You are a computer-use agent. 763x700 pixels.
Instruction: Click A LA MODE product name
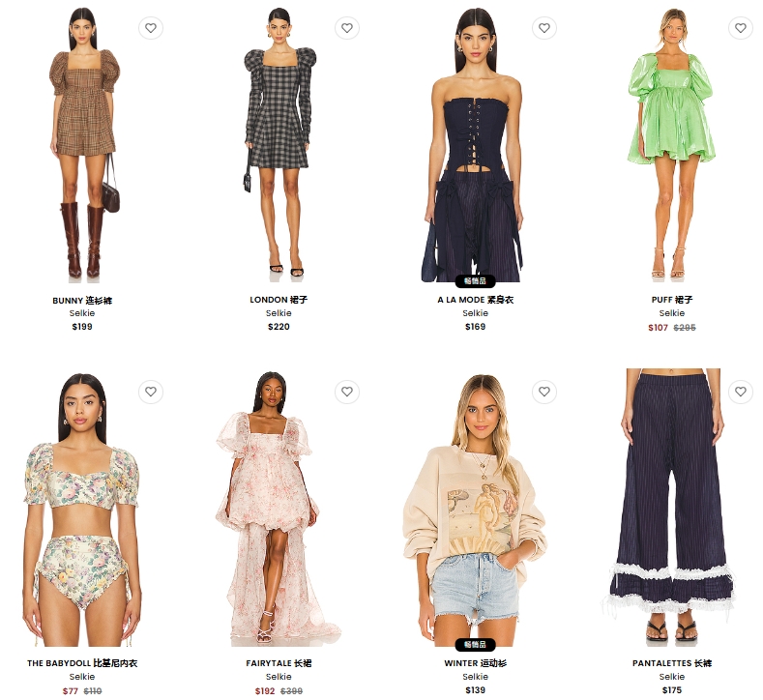476,300
